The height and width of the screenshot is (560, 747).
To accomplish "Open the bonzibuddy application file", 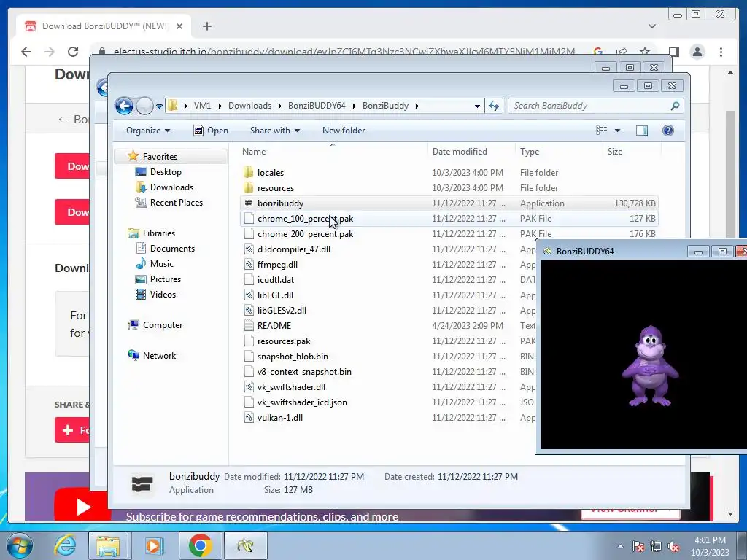I will pos(280,203).
